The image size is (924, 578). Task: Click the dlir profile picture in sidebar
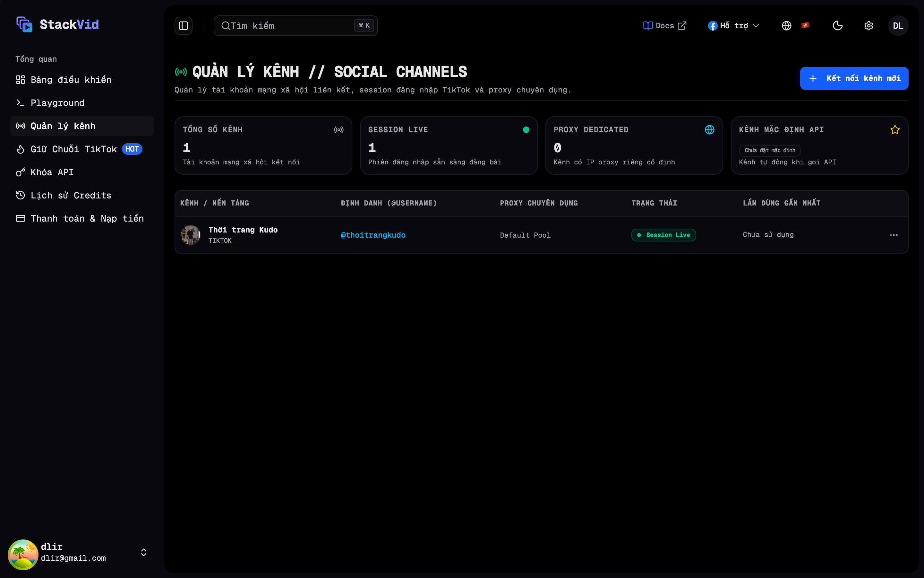tap(23, 554)
